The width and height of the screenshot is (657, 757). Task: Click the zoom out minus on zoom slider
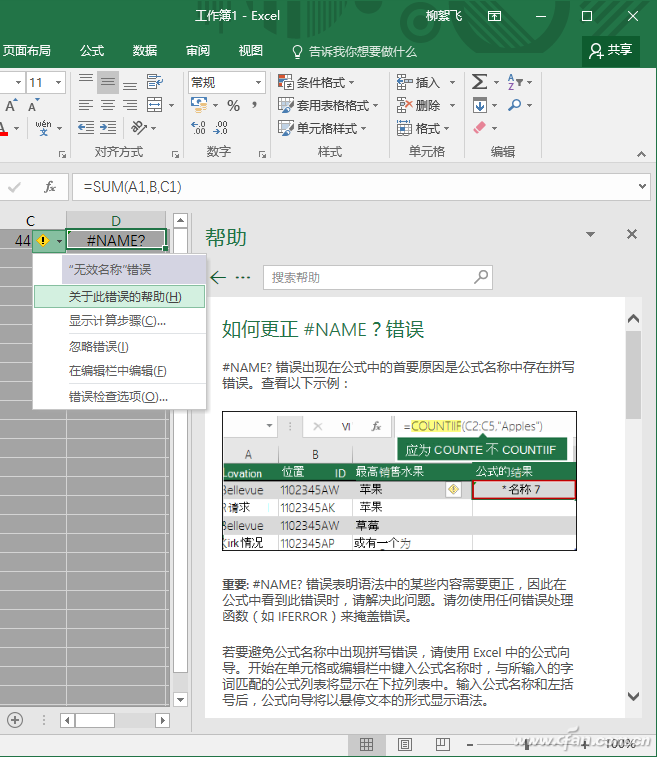(470, 745)
